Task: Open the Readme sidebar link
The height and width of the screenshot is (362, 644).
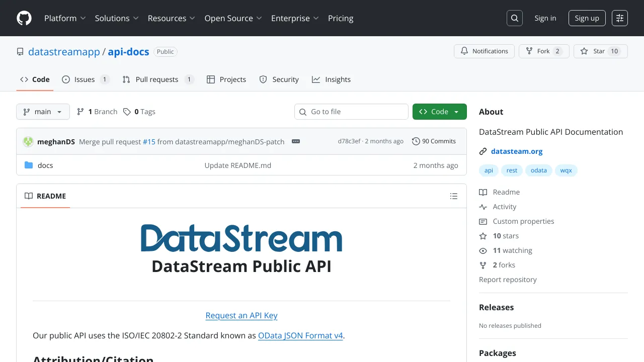Action: (500, 192)
